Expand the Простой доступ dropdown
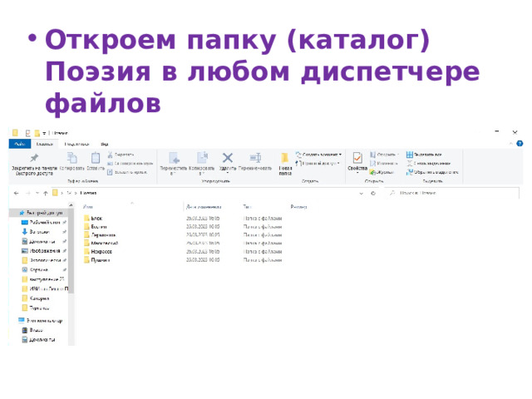This screenshot has height=399, width=532. [x=338, y=164]
